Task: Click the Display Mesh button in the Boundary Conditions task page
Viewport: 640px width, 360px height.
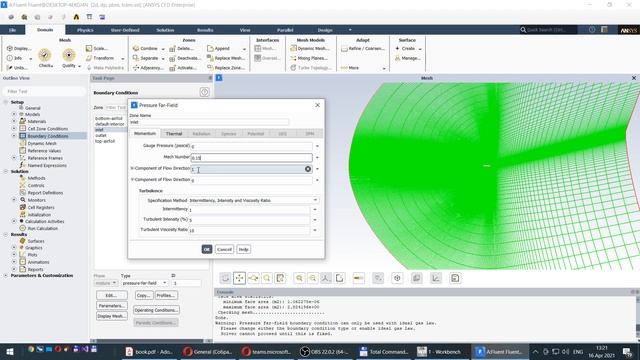Action: click(x=111, y=316)
